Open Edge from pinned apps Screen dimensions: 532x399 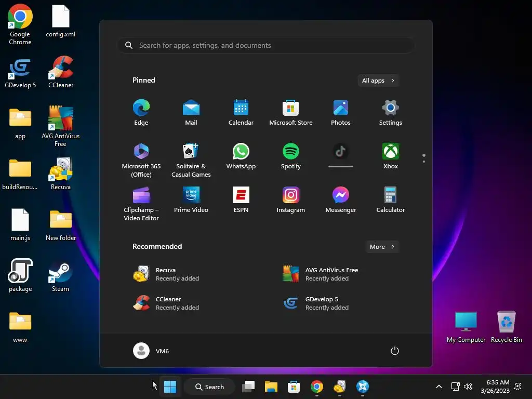coord(141,113)
